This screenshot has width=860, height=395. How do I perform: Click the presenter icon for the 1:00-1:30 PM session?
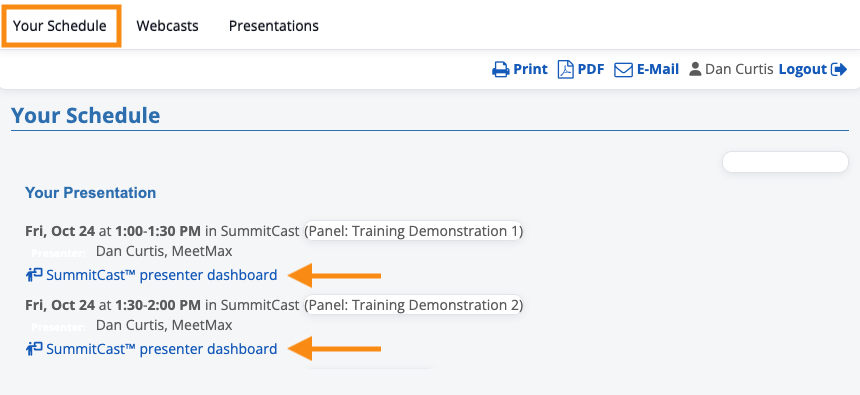pos(34,274)
